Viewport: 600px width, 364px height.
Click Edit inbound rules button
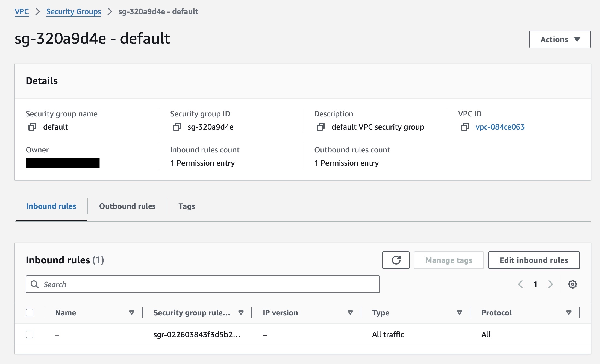tap(534, 260)
